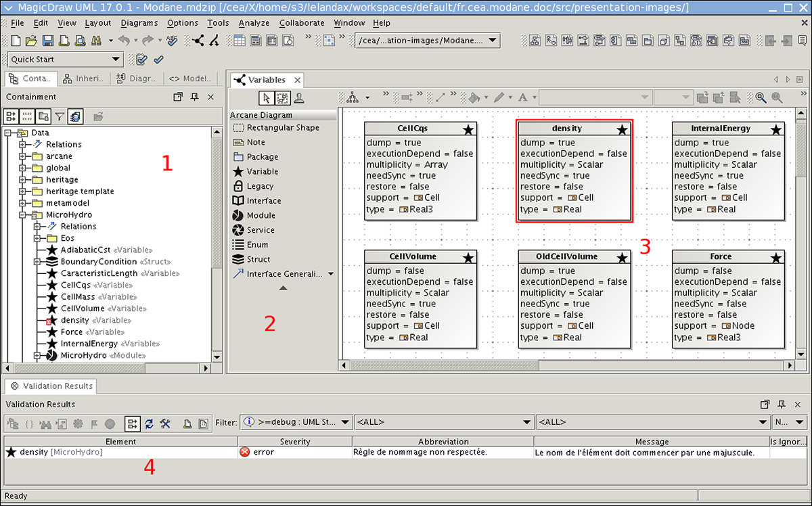
Task: Open the font 'A' text style tool
Action: click(x=524, y=97)
